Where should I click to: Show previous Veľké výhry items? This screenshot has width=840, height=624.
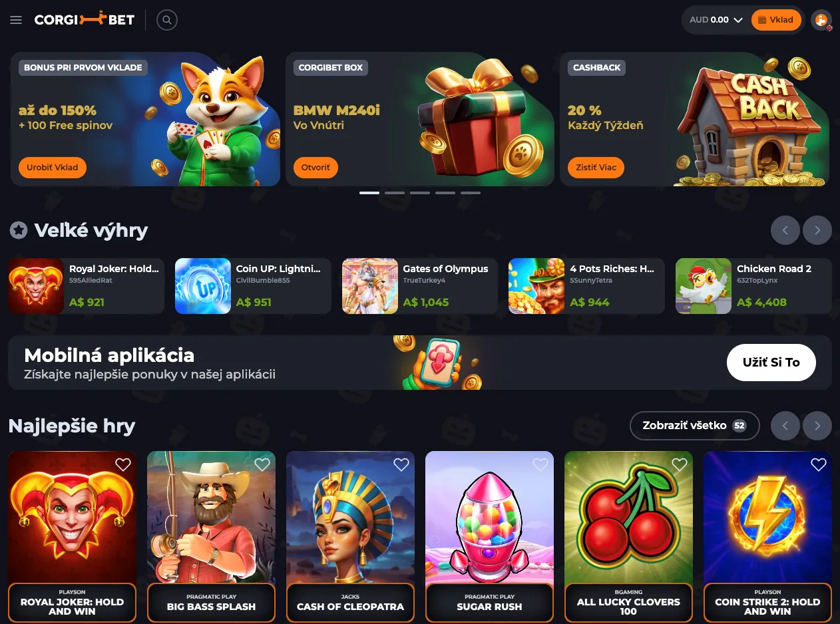click(x=785, y=230)
